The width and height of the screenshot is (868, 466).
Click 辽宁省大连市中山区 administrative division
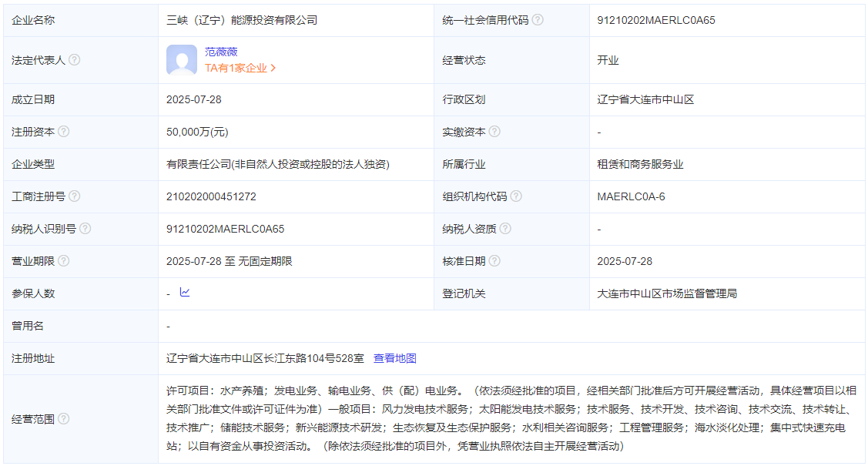(645, 99)
